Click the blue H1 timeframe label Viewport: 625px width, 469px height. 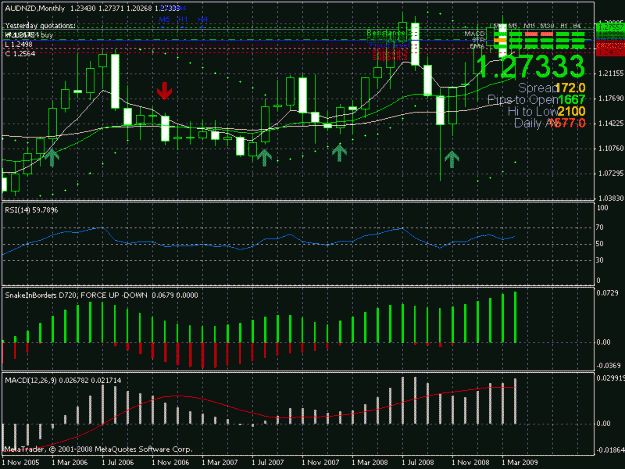point(183,19)
